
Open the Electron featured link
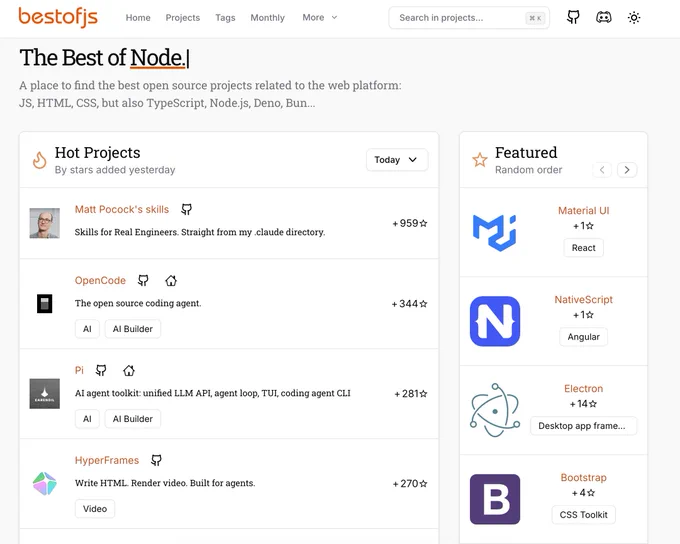pos(583,389)
